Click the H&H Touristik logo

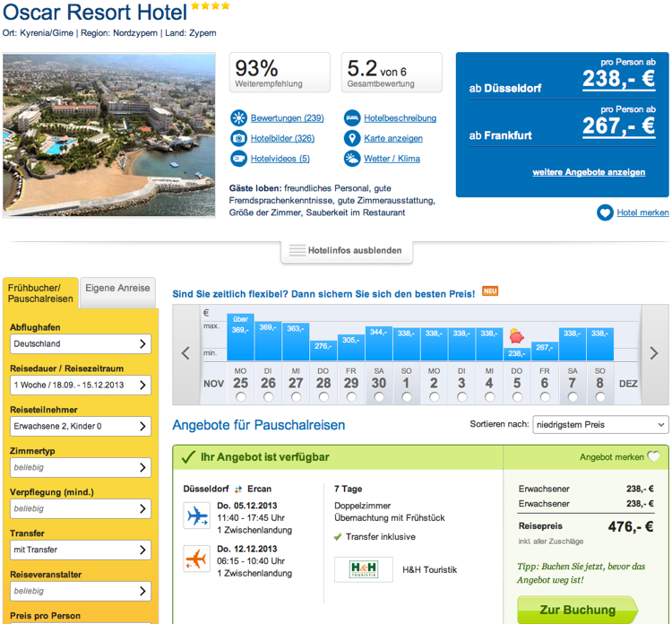tap(364, 569)
